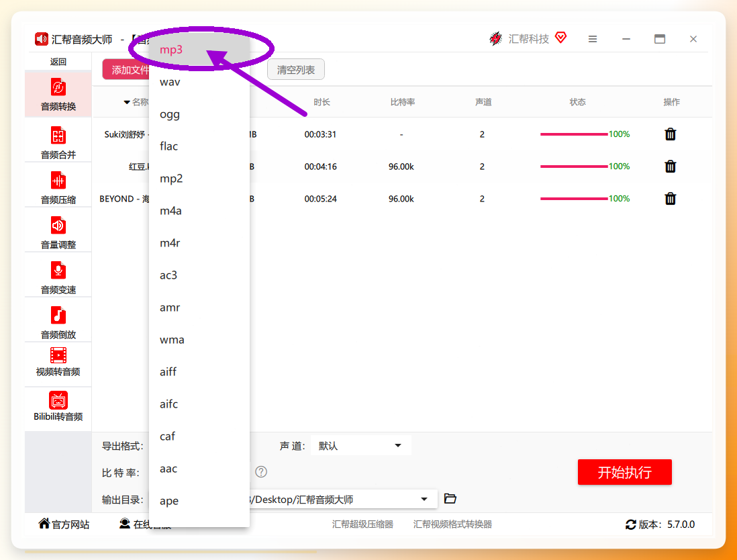Image resolution: width=737 pixels, height=560 pixels.
Task: Set the export format to aac
Action: click(x=199, y=469)
